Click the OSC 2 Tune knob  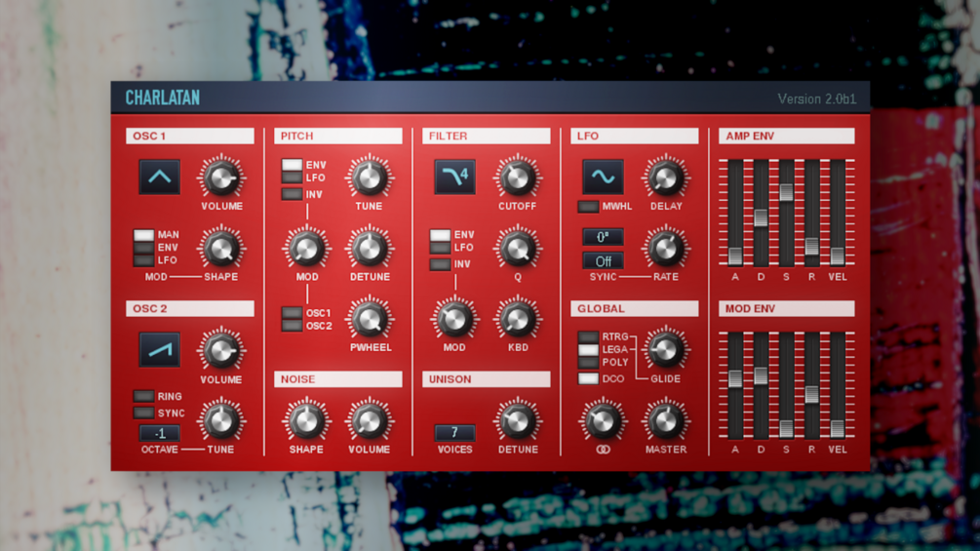[221, 421]
